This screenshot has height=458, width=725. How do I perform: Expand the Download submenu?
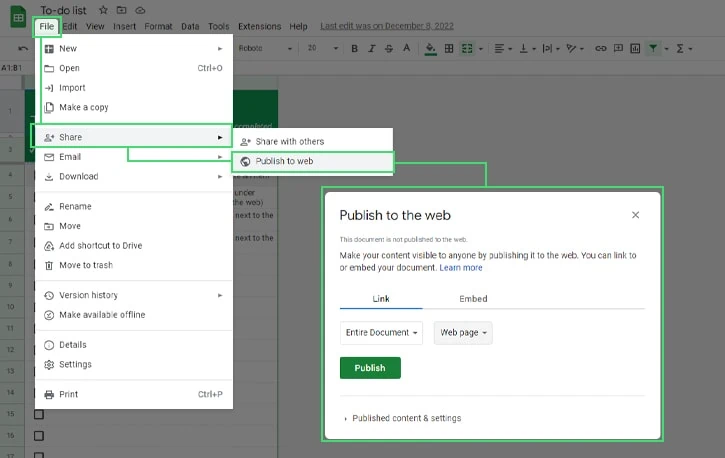point(134,177)
